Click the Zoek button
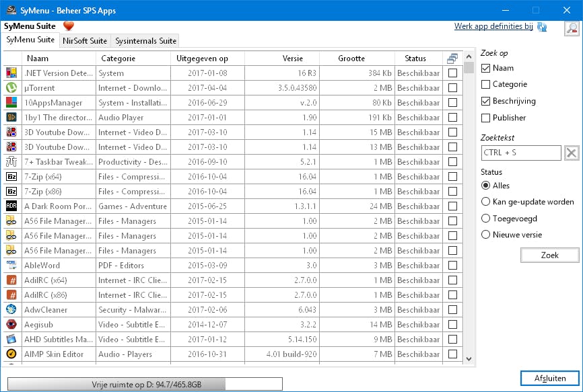Screen dimensions: 583x392 (549, 255)
